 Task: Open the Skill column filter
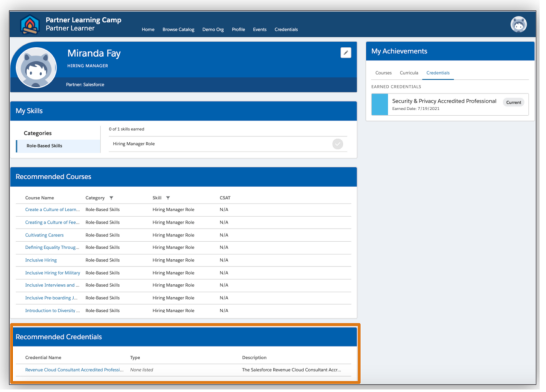pos(168,198)
